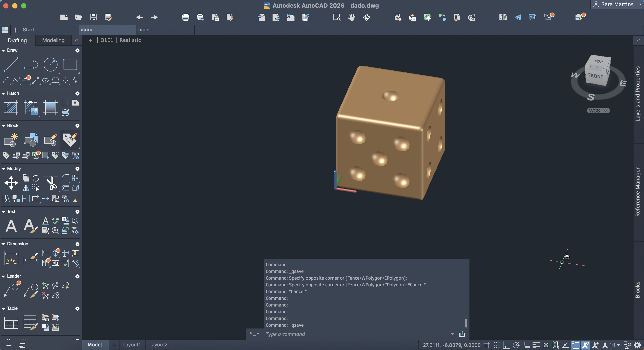Click the Multiline Text tool
The height and width of the screenshot is (350, 644).
pos(11,226)
